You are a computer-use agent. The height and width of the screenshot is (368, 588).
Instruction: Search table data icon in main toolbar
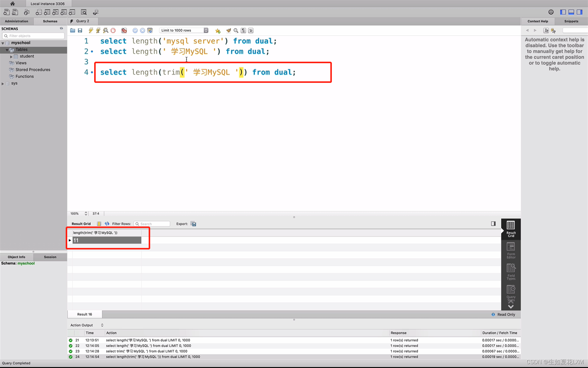coord(84,12)
